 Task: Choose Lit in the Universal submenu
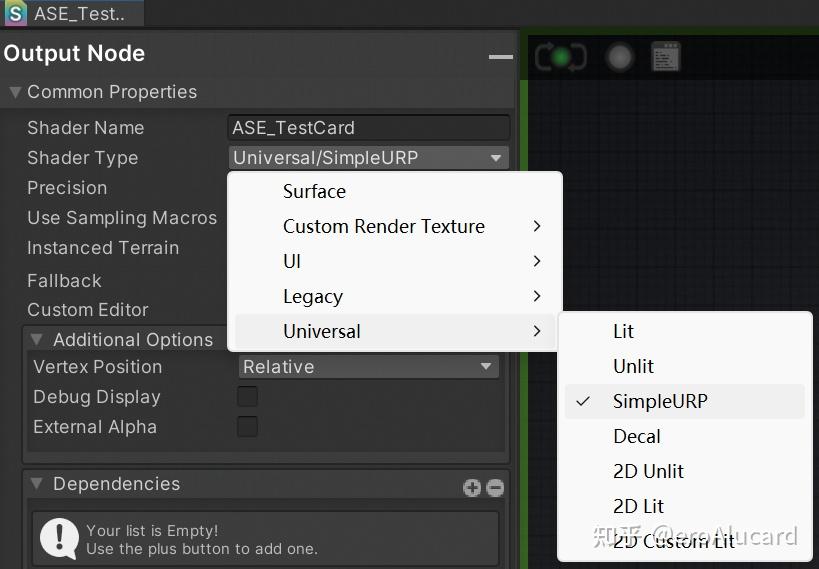[624, 332]
